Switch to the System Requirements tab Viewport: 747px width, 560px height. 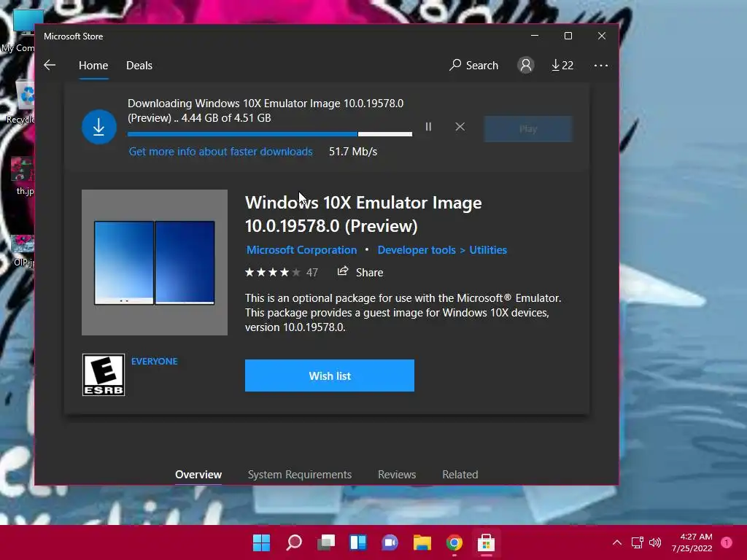click(300, 474)
